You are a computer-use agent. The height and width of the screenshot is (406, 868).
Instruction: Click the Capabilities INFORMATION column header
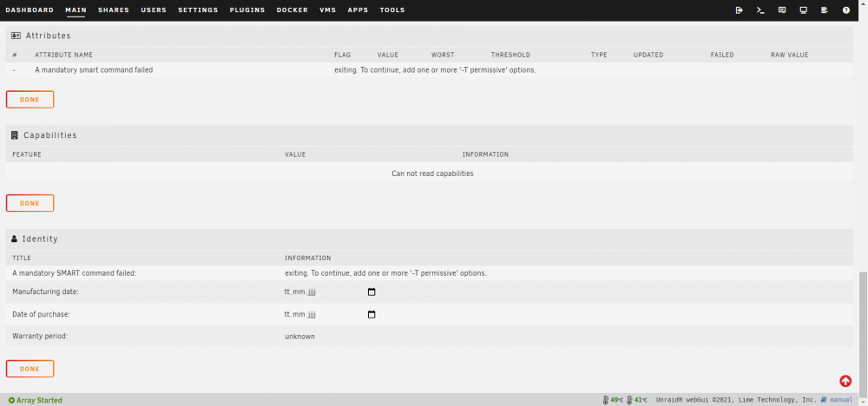click(x=485, y=154)
